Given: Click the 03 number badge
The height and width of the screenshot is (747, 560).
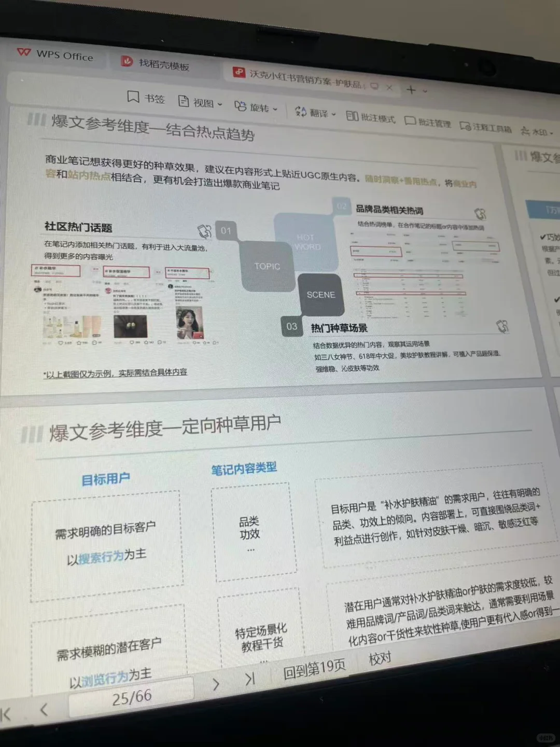Looking at the screenshot, I should [292, 326].
